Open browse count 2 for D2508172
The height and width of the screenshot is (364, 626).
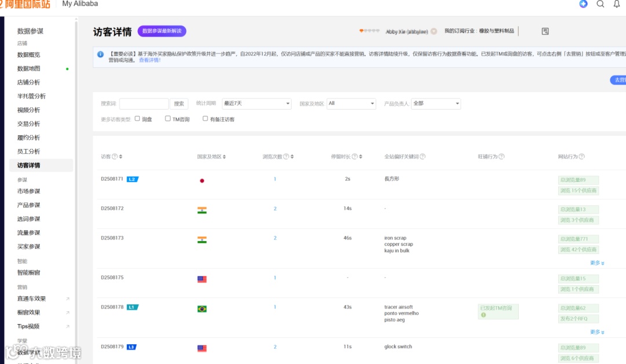click(275, 209)
